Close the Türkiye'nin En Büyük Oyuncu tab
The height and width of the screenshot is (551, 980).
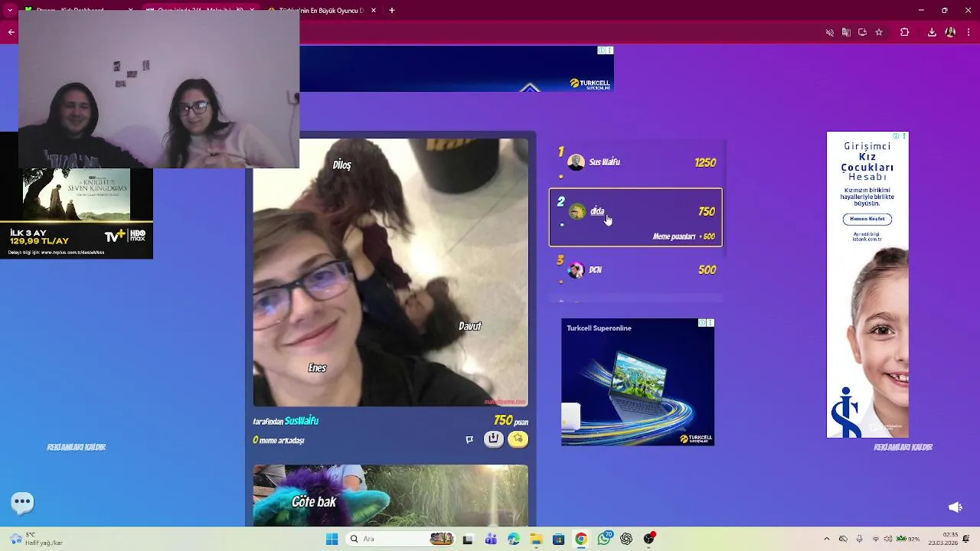(x=374, y=11)
